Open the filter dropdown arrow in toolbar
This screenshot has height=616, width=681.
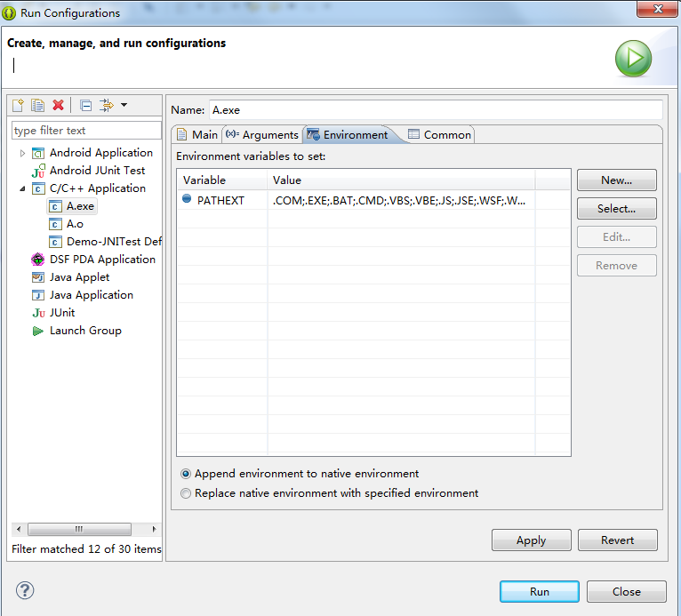click(124, 105)
